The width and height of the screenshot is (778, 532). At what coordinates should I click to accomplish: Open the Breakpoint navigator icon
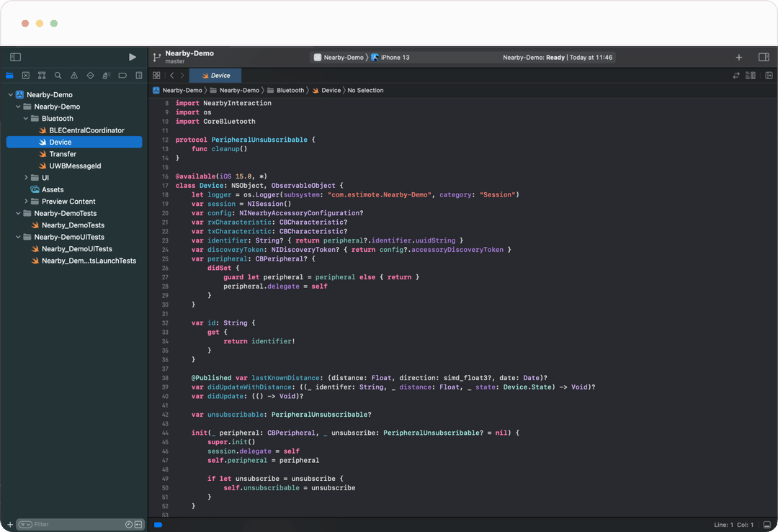(122, 76)
